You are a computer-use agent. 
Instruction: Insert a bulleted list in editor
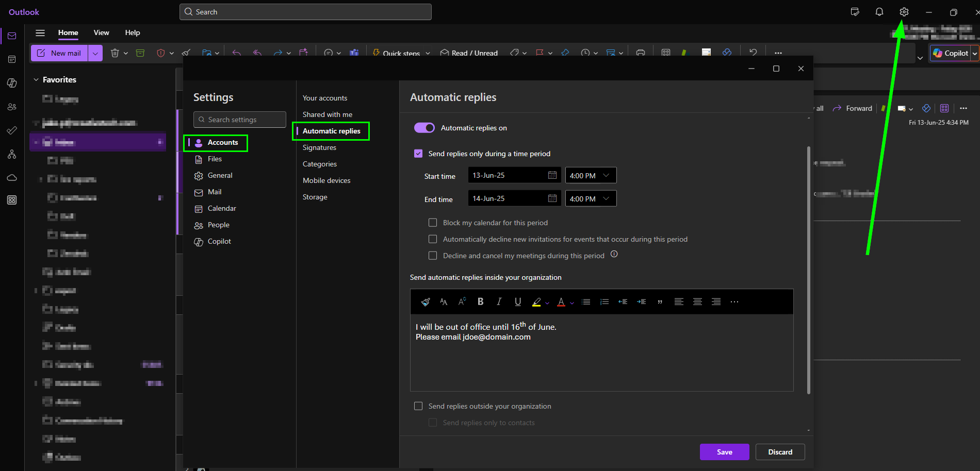click(586, 302)
